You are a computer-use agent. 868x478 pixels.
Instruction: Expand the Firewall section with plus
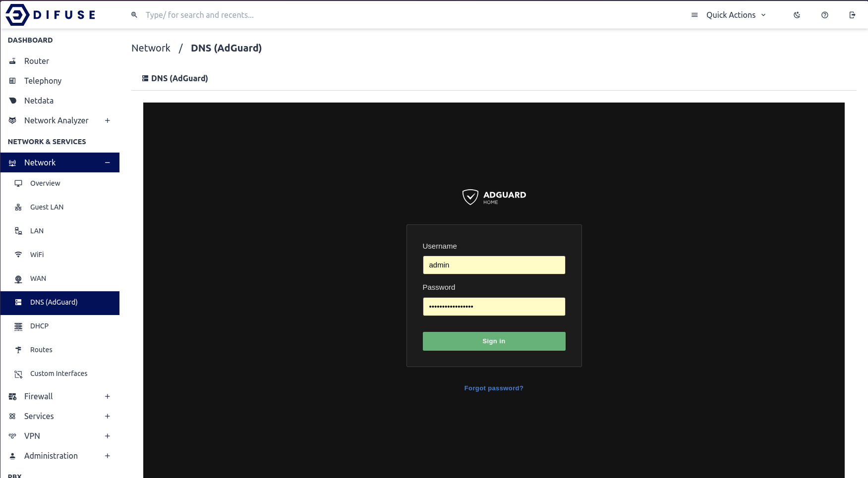107,396
